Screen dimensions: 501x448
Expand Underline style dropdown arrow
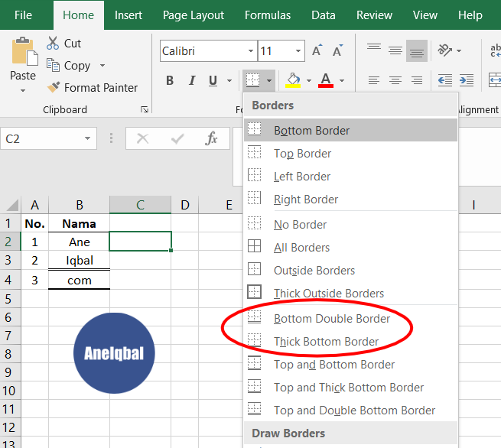click(x=229, y=80)
